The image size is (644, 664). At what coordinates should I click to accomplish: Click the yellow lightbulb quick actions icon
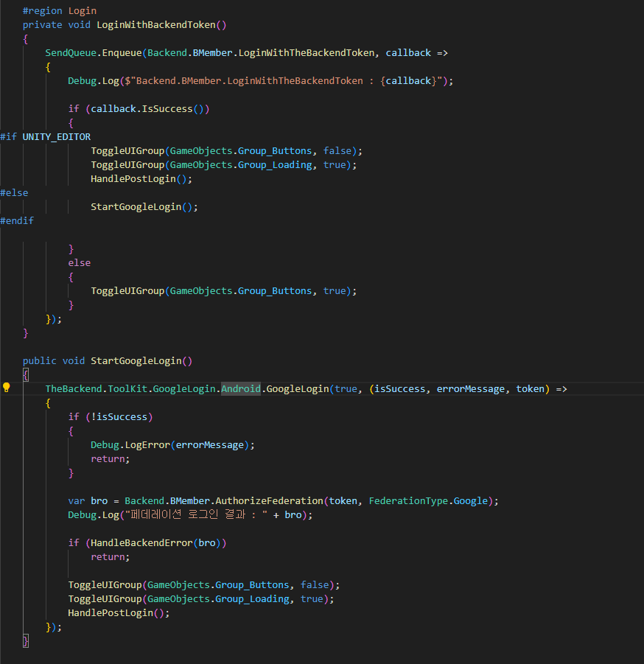pos(7,387)
